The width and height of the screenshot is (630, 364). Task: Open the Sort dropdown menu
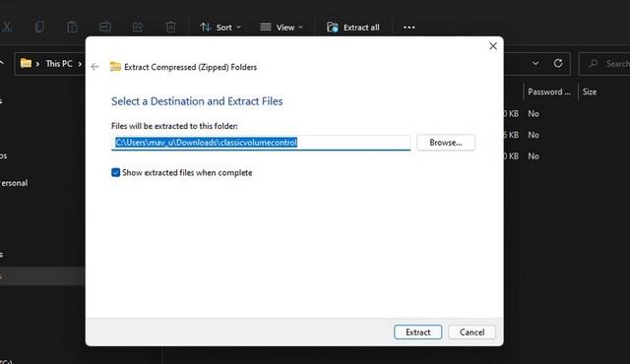pos(220,28)
